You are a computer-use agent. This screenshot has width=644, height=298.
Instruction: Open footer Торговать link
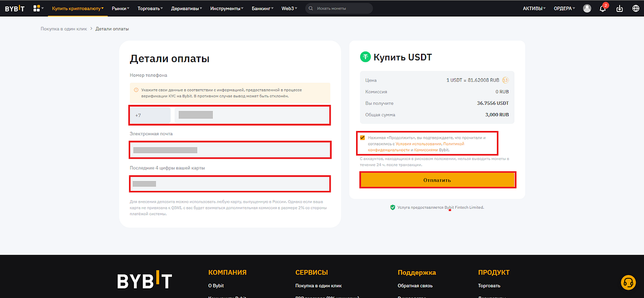489,286
